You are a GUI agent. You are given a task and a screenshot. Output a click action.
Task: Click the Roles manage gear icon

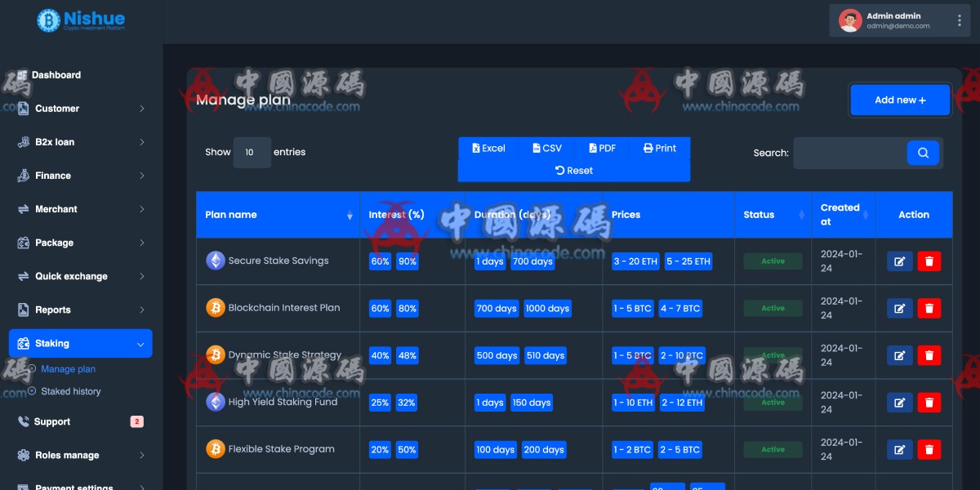[21, 455]
